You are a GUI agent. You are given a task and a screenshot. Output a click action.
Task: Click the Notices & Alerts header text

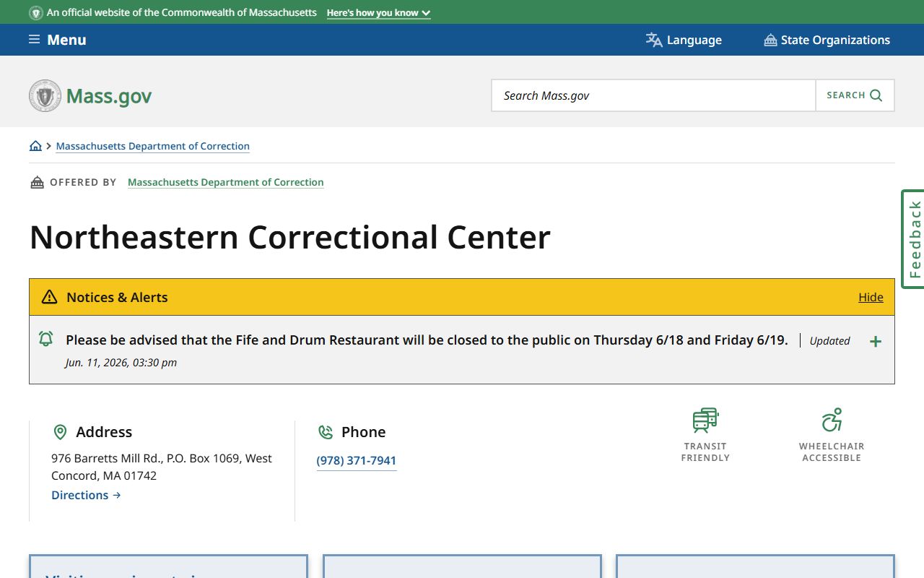click(x=117, y=297)
